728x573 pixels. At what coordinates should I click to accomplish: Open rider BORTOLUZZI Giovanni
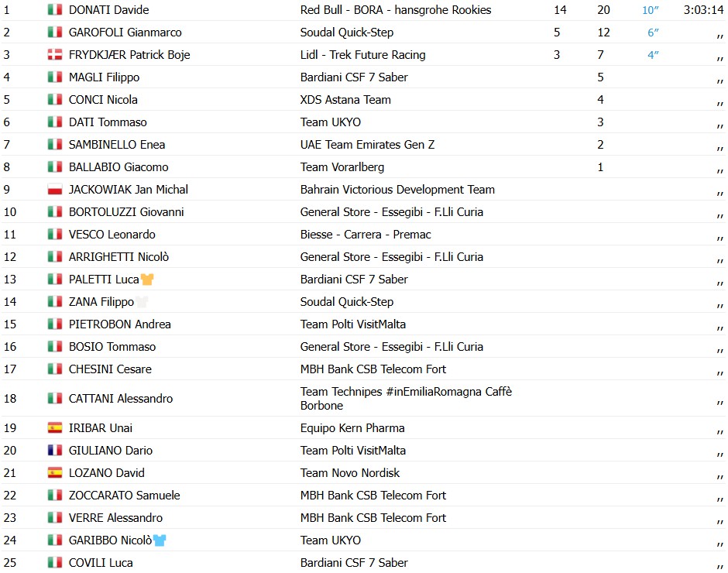(x=126, y=211)
